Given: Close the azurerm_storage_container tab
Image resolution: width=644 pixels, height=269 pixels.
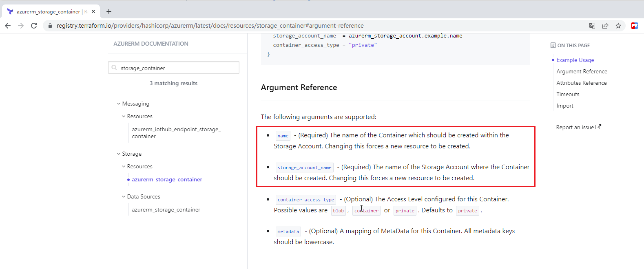Looking at the screenshot, I should [x=93, y=11].
